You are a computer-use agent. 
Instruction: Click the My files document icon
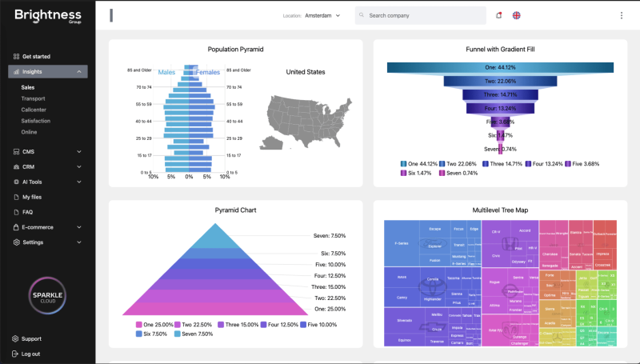coord(16,197)
